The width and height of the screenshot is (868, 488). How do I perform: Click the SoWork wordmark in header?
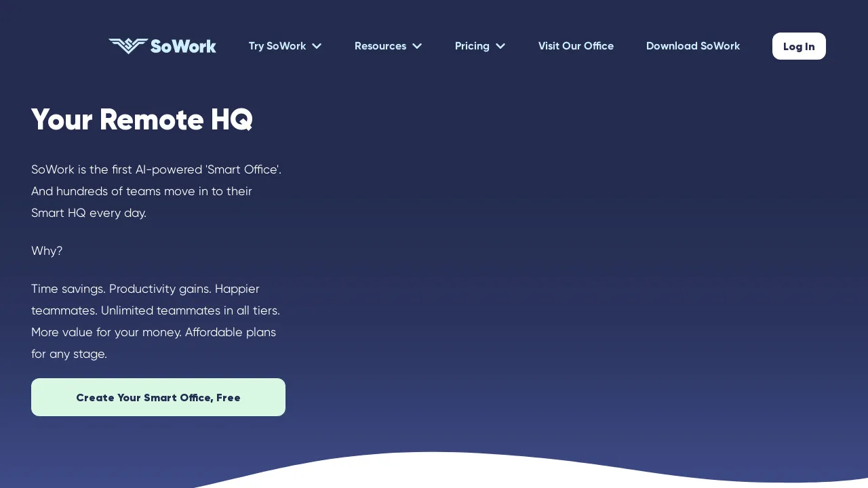coord(183,46)
